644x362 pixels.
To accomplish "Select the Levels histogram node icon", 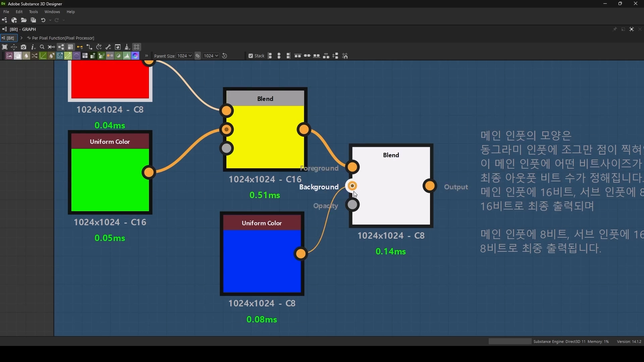I will click(x=127, y=56).
